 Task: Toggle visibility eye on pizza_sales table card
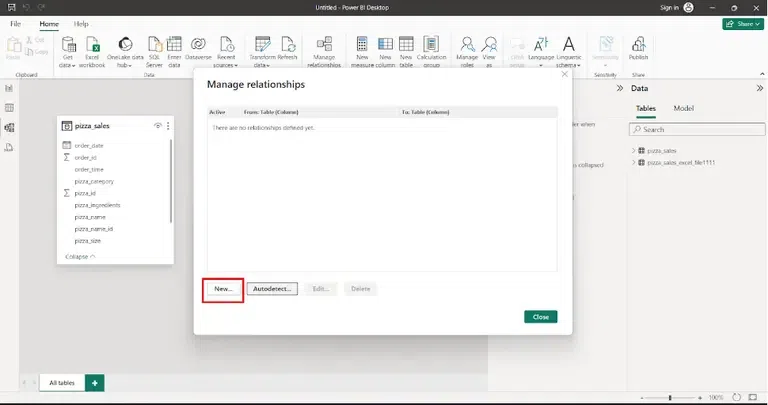158,126
